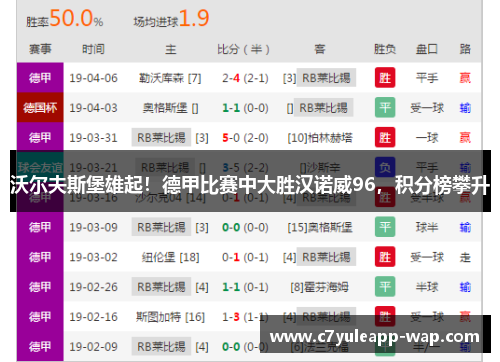Click the 纽伦堡 [18] team name
Image resolution: width=500 pixels, height=362 pixels.
[x=170, y=257]
